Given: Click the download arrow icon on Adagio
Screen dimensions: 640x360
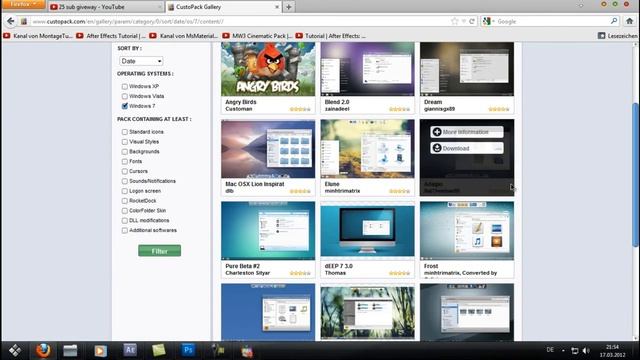Looking at the screenshot, I should tap(437, 148).
